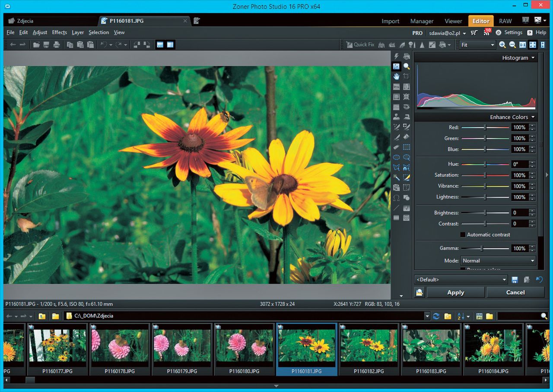Select the Iron smoothing tool
Viewport: 553px width, 392px height.
(407, 117)
